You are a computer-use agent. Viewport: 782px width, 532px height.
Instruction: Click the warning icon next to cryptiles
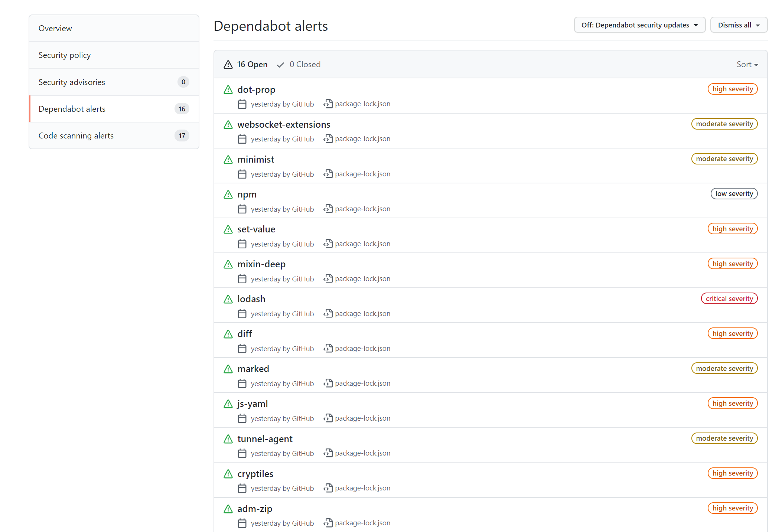(228, 474)
